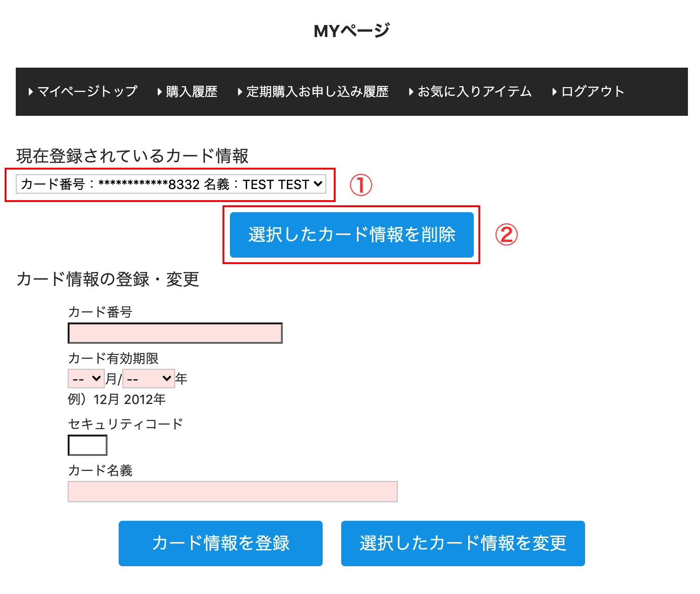Screen dimensions: 700x594
Task: Open 定期購入お申し込み履歴 page
Action: click(x=317, y=92)
